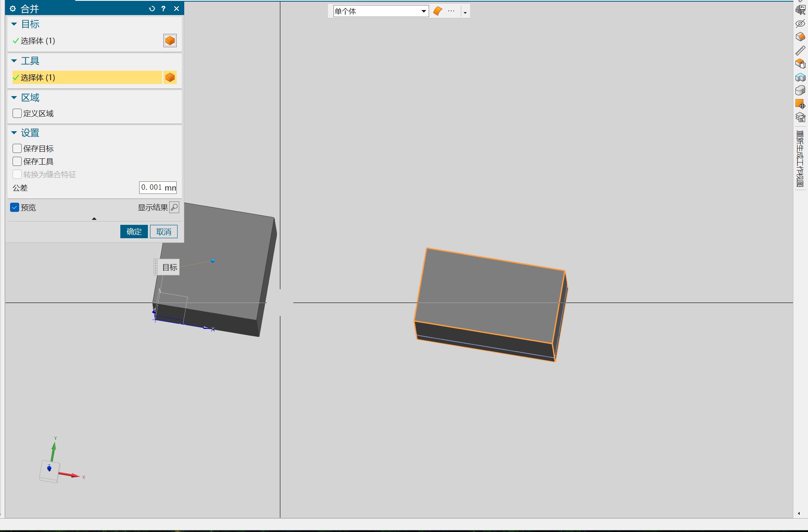The height and width of the screenshot is (532, 808).
Task: Click the grey unite bodies icon in right toolbar
Action: click(x=800, y=90)
